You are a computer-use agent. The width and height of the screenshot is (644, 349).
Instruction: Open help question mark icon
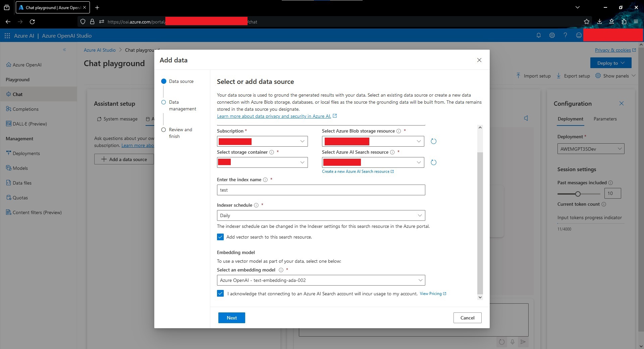(566, 35)
